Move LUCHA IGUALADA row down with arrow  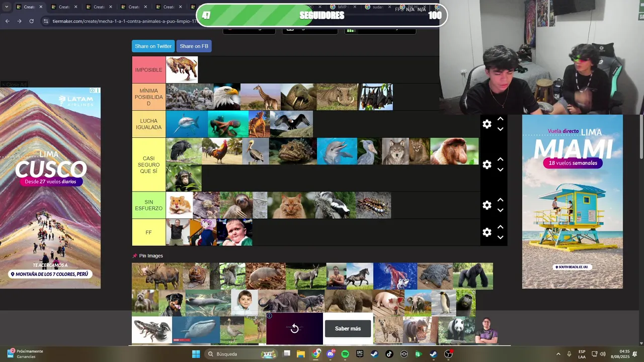500,129
